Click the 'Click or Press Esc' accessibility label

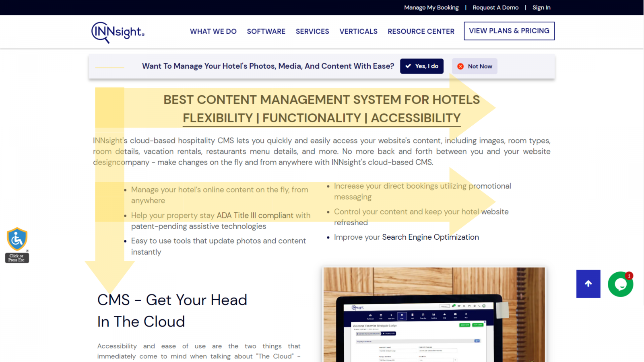17,258
